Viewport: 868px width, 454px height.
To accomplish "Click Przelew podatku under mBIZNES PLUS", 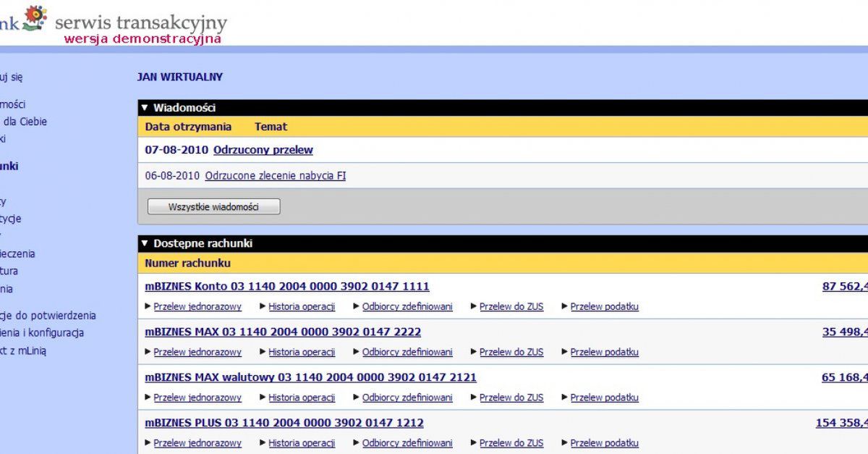I will point(605,443).
